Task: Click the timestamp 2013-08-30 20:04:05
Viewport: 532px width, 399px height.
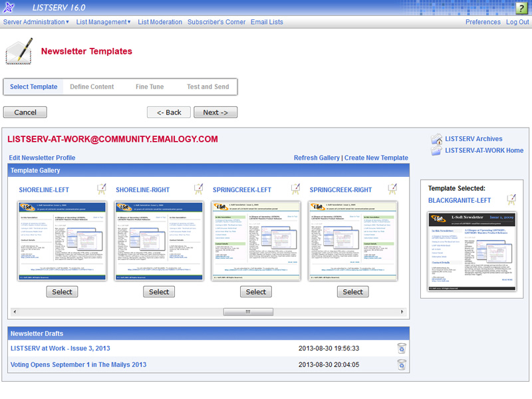Action: point(329,364)
